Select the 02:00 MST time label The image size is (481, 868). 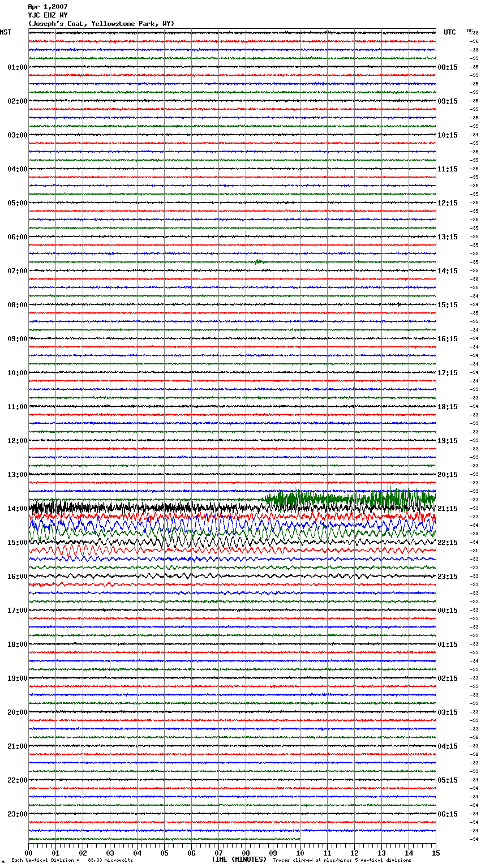click(x=18, y=101)
